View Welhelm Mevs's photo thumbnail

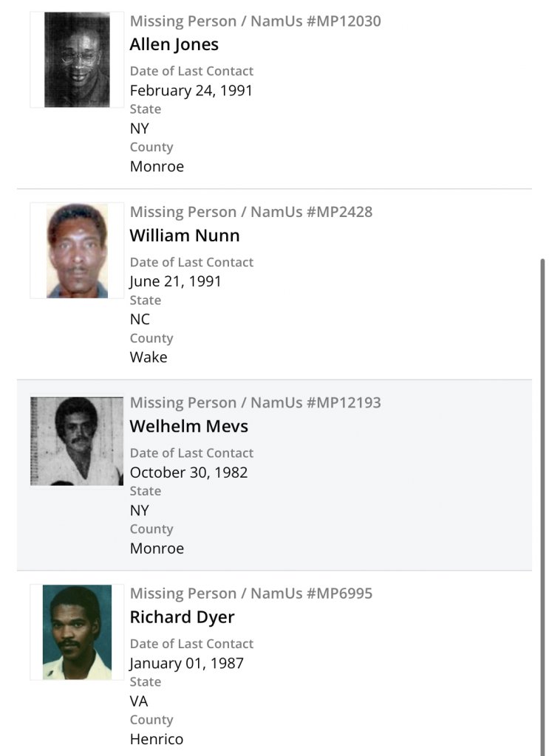[x=77, y=441]
